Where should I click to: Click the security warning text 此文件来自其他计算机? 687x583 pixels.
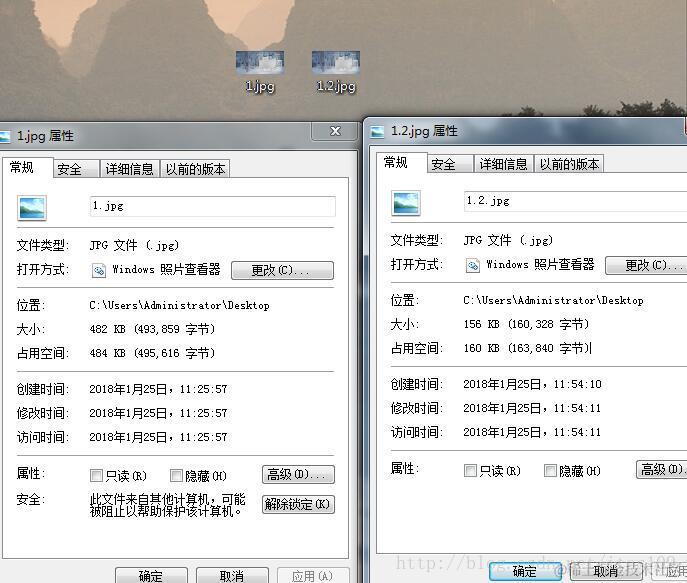tap(167, 505)
